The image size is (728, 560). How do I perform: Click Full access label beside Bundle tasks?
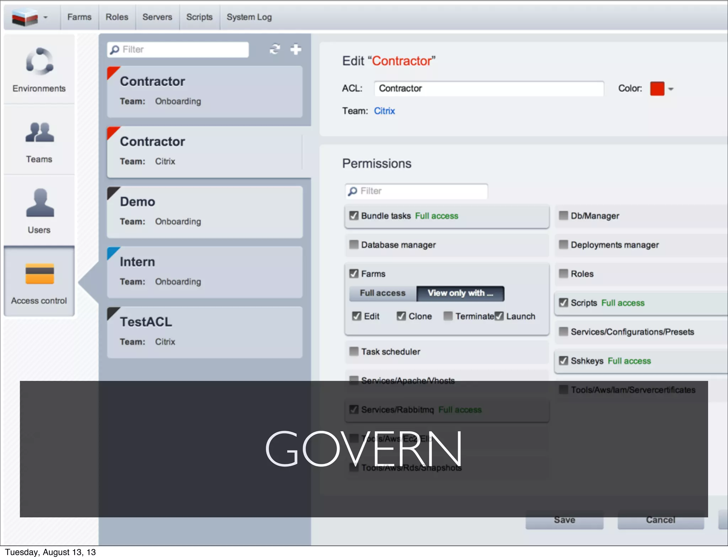[437, 216]
